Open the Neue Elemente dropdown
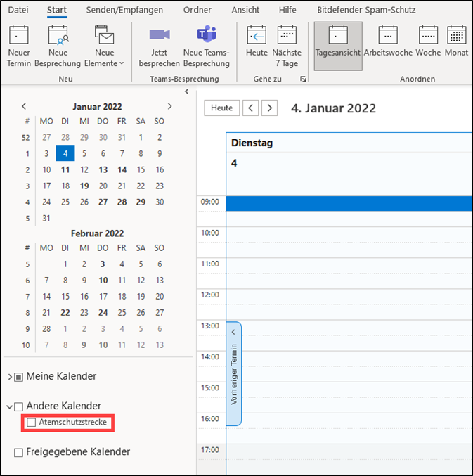Viewport: 473px width, 476px height. coord(104,46)
